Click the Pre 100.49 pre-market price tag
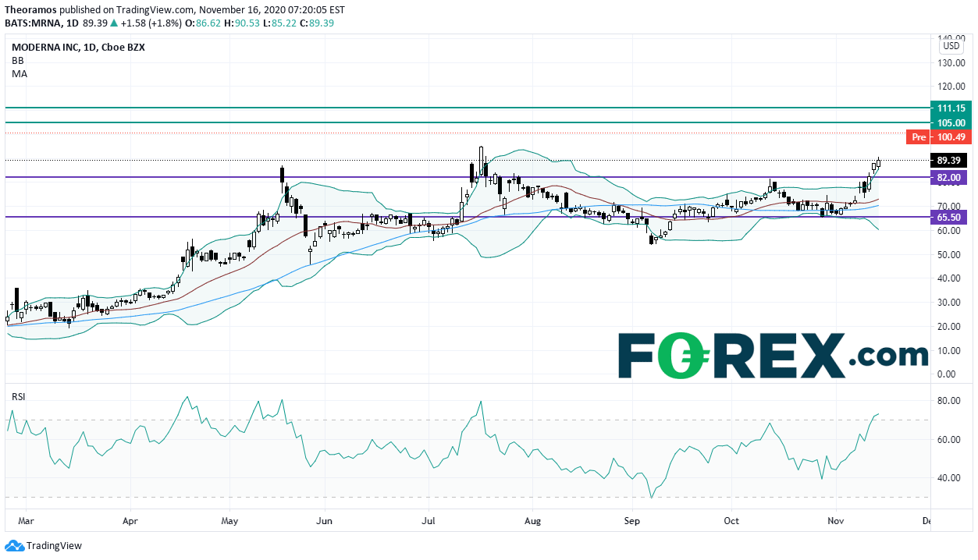 pyautogui.click(x=938, y=137)
